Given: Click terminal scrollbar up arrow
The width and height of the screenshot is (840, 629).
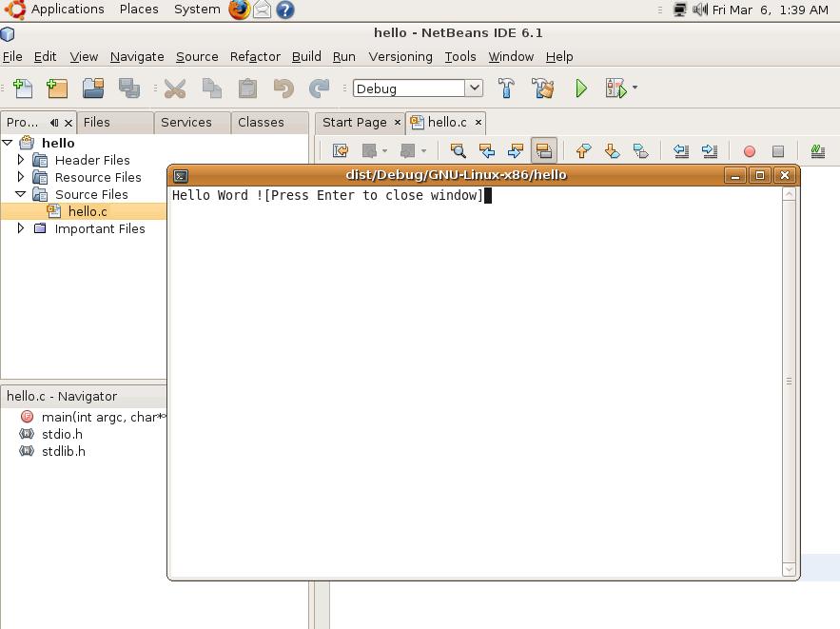Looking at the screenshot, I should tap(789, 194).
